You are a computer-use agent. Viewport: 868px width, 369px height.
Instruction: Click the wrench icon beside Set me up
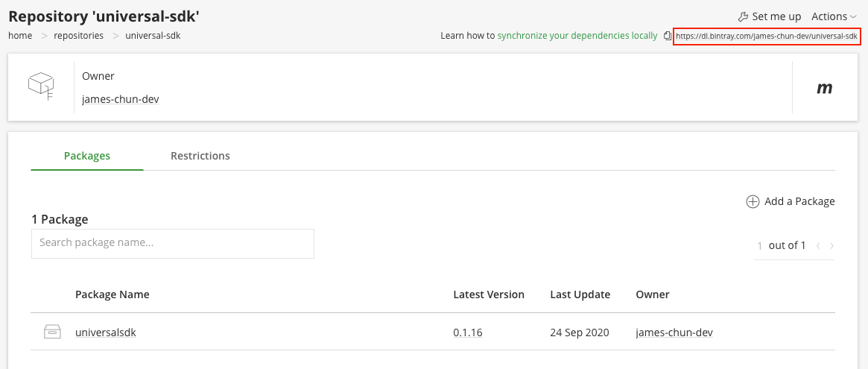[744, 16]
